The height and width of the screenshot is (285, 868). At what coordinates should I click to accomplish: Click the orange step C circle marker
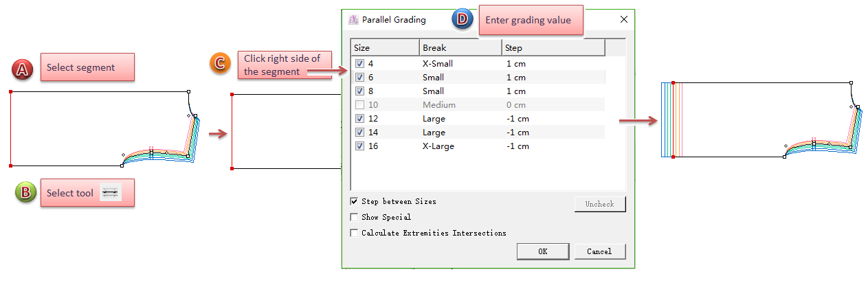pos(219,63)
